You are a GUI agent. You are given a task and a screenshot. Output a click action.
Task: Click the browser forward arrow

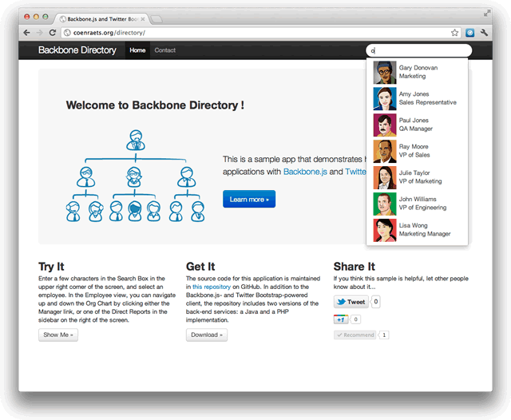(39, 33)
